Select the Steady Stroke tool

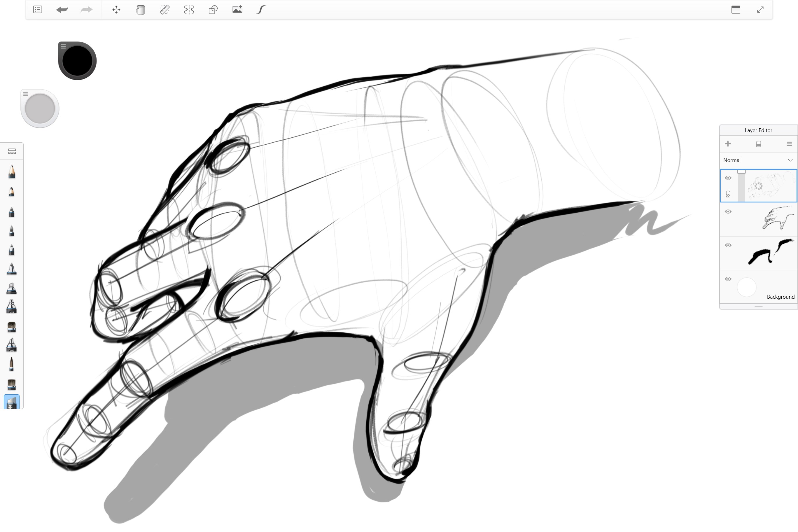point(260,10)
